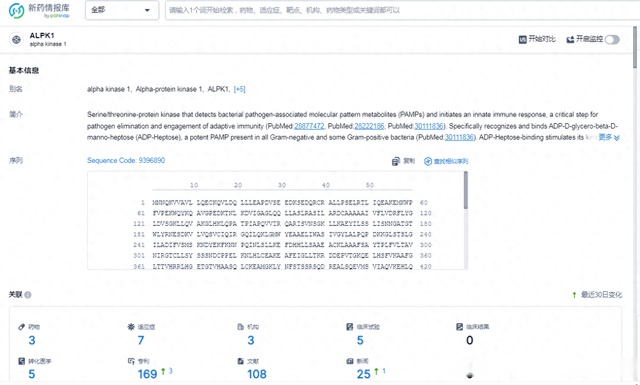Click the 开始对比 compare icon
640x385 pixels.
[522, 40]
